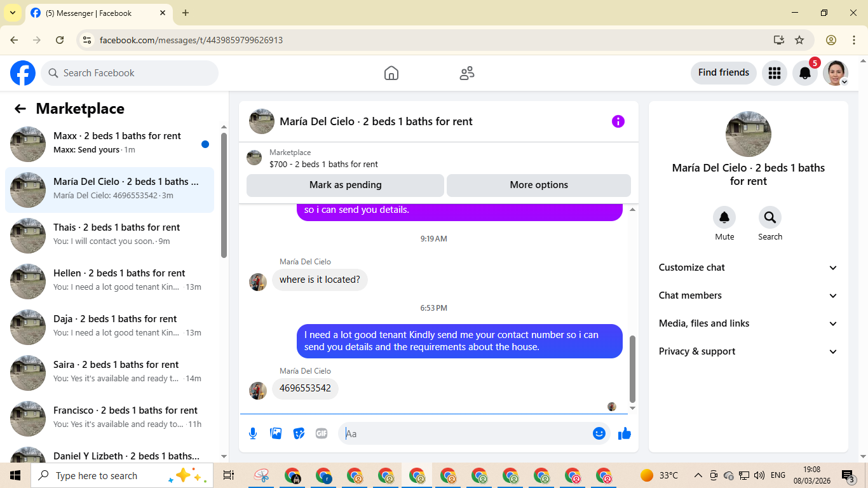Record a voice clip with the microphone icon
868x488 pixels.
(x=253, y=433)
